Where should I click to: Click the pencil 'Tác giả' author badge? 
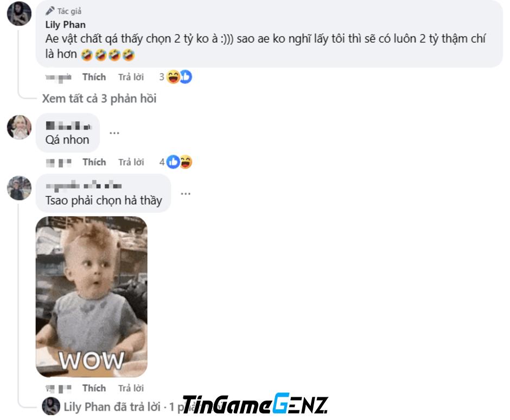64,11
